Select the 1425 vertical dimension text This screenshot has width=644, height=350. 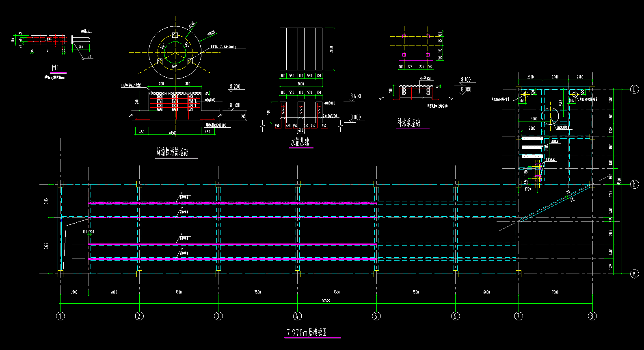click(x=611, y=266)
